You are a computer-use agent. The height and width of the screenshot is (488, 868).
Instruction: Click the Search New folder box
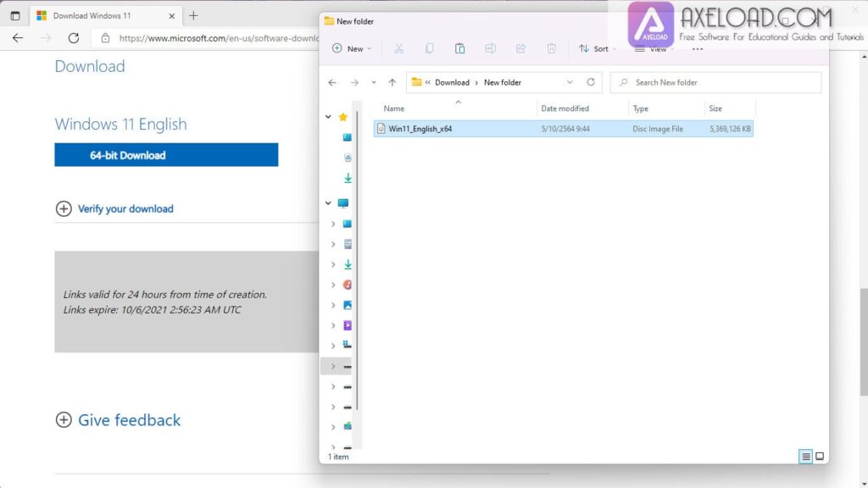pos(715,82)
